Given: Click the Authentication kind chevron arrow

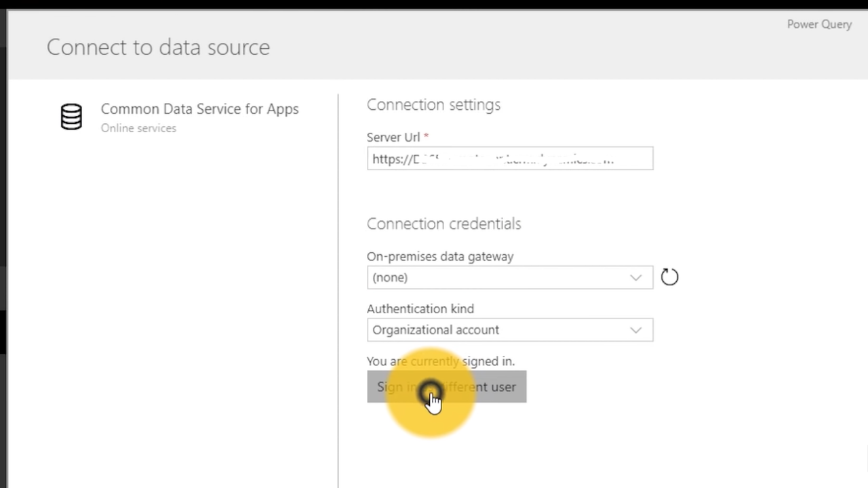Looking at the screenshot, I should pyautogui.click(x=635, y=329).
